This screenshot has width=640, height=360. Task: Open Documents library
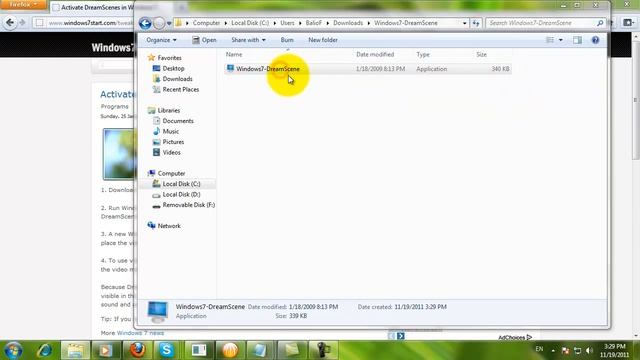click(x=178, y=121)
